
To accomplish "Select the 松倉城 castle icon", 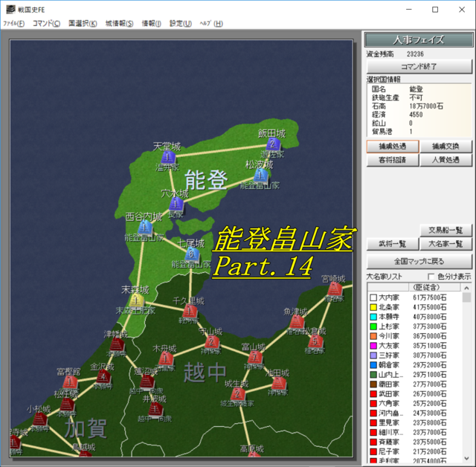I will pyautogui.click(x=315, y=342).
